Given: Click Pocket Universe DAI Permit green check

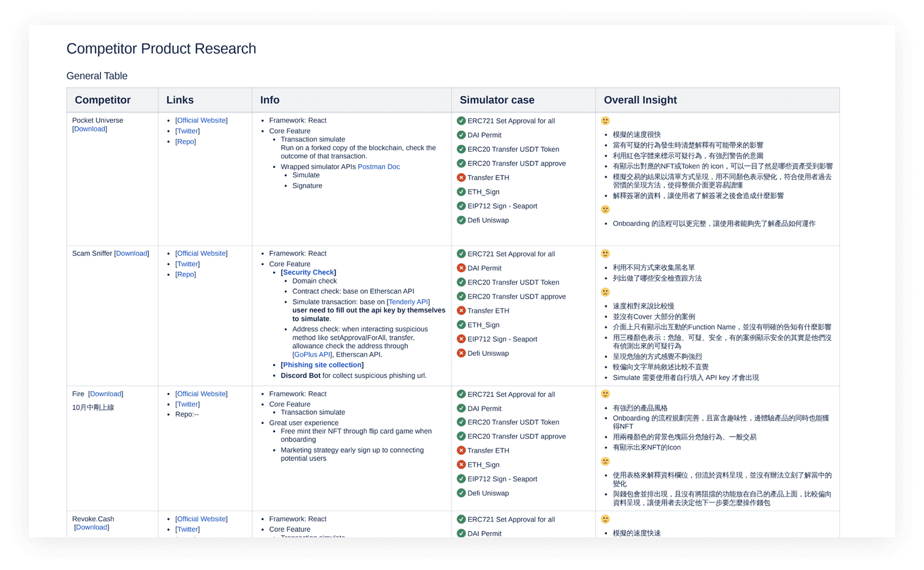Looking at the screenshot, I should (461, 135).
